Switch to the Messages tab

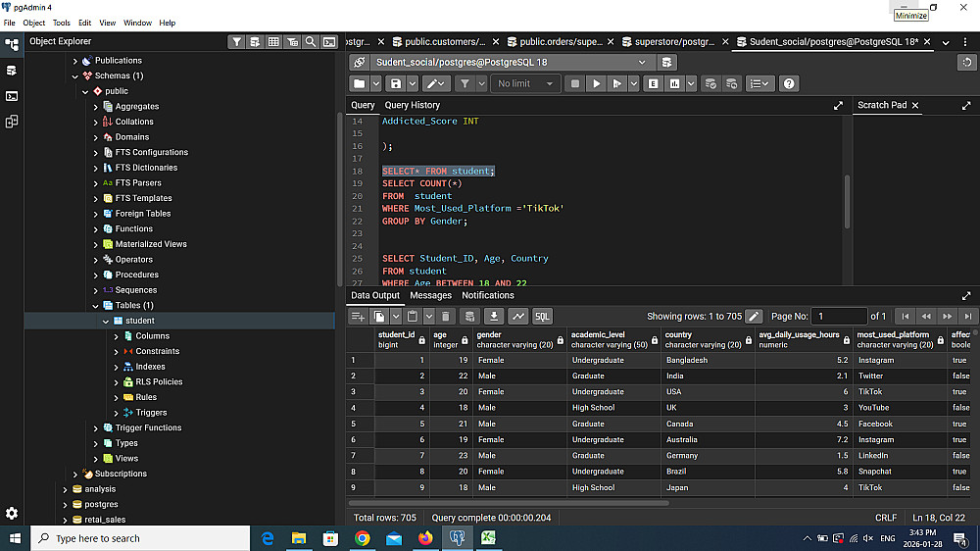coord(430,295)
